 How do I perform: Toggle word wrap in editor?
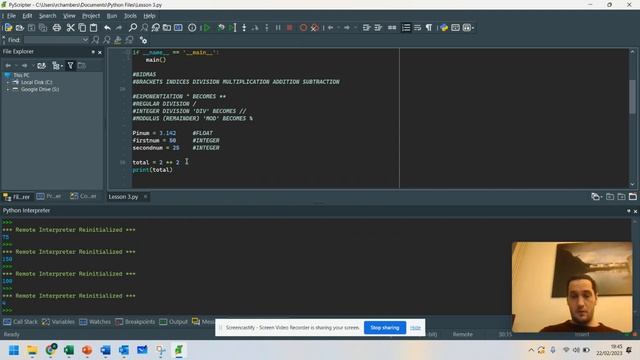pyautogui.click(x=417, y=28)
